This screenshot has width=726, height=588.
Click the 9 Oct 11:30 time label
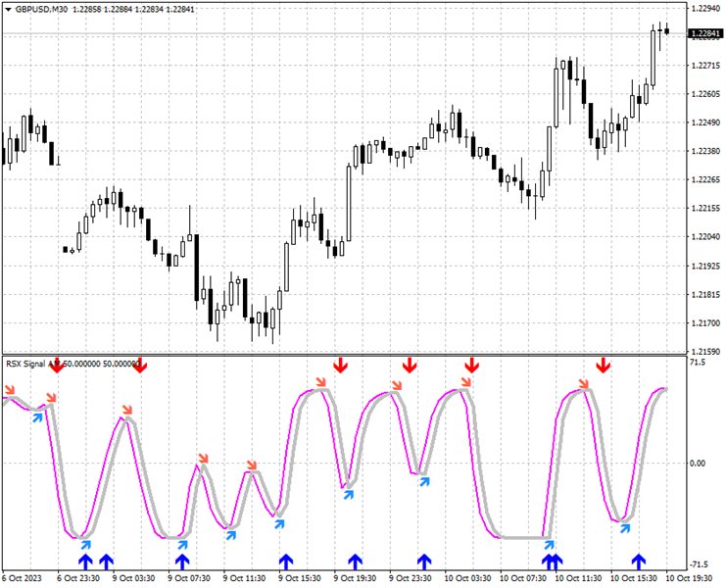[244, 578]
